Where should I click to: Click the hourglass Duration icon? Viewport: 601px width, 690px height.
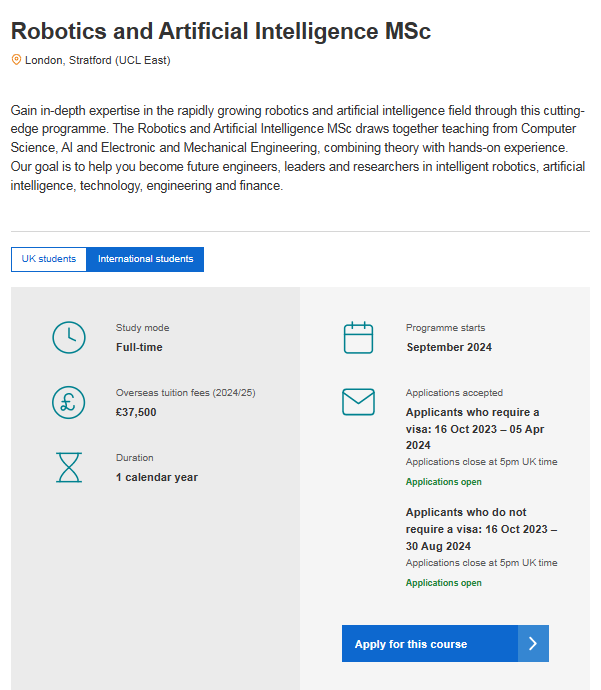(x=68, y=467)
